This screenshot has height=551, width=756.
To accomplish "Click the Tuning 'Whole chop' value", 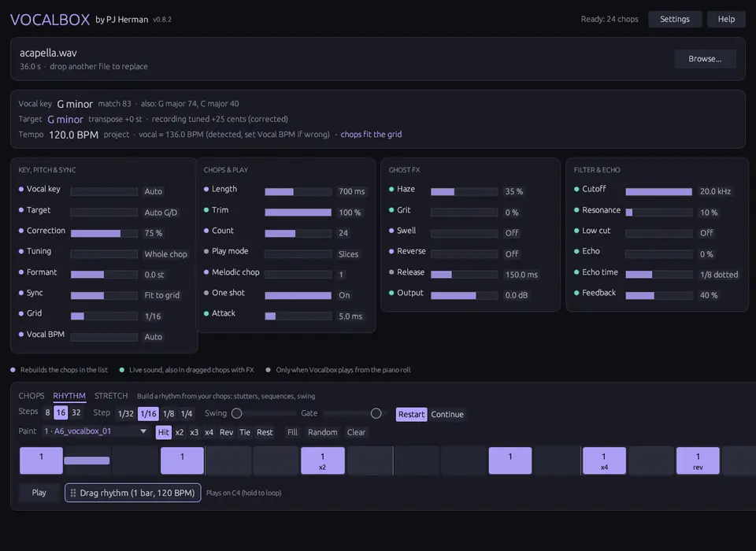I will tap(165, 254).
